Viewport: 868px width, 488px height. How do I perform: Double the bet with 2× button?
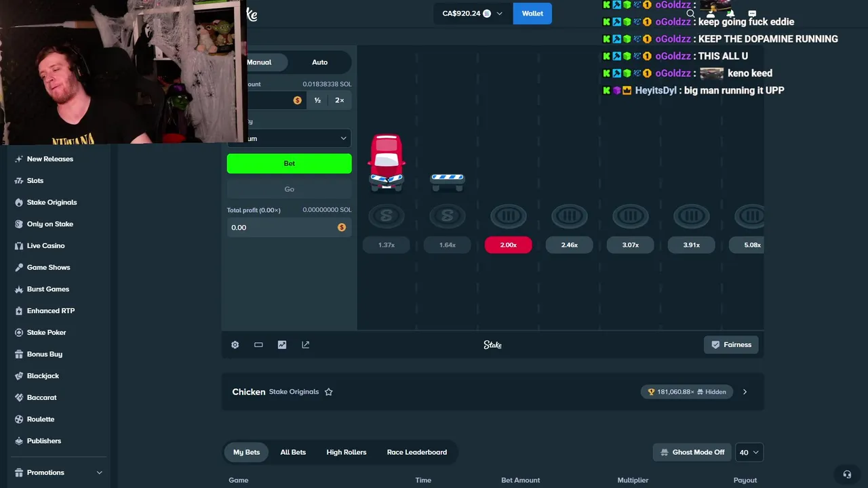tap(339, 100)
